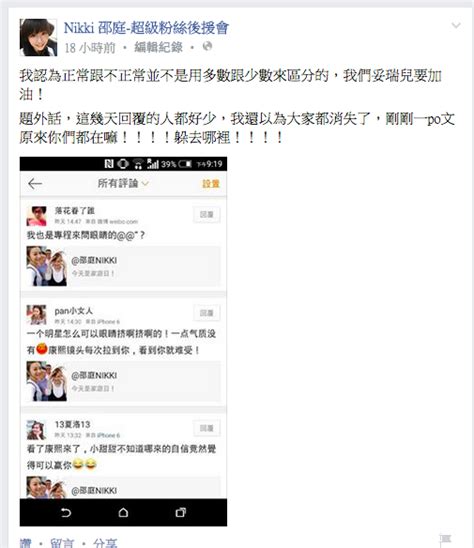Tap 設置 in the comments header
The width and height of the screenshot is (474, 548).
(x=211, y=184)
